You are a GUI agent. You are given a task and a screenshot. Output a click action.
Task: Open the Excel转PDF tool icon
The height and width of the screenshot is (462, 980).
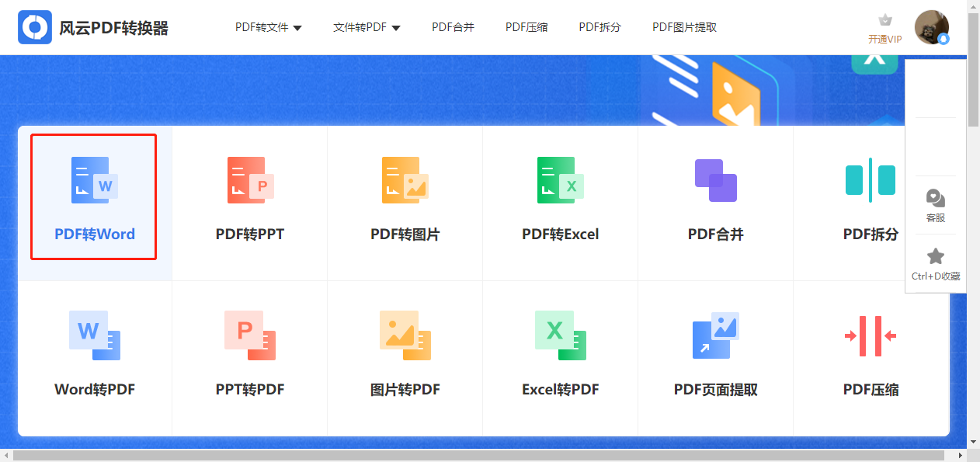coord(561,335)
